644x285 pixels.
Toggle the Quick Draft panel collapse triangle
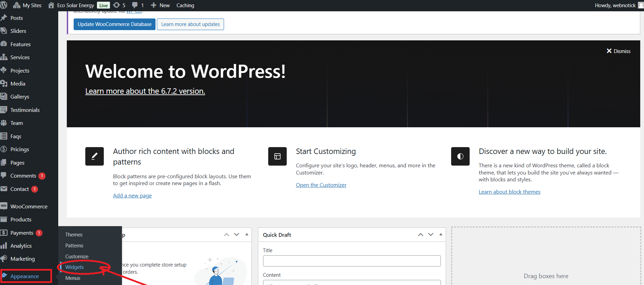point(441,234)
